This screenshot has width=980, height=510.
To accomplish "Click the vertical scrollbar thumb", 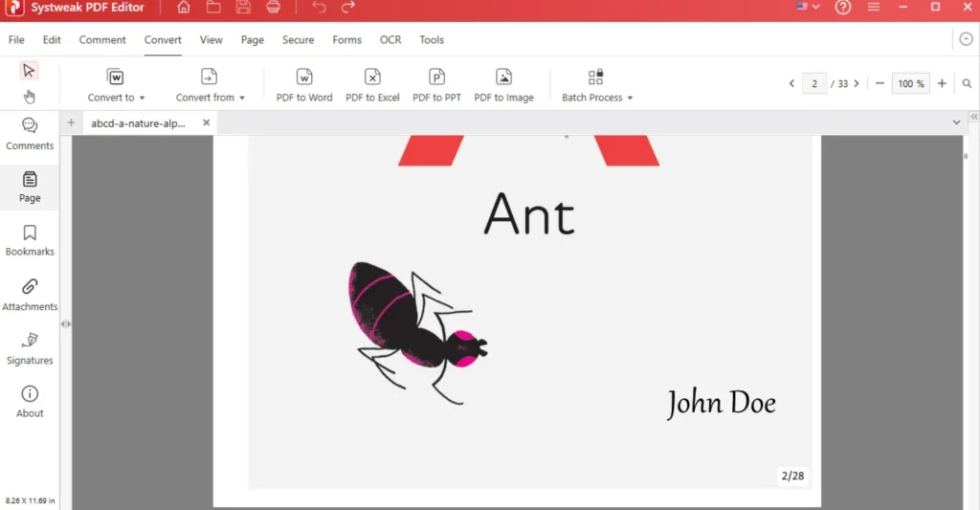I will pyautogui.click(x=966, y=156).
